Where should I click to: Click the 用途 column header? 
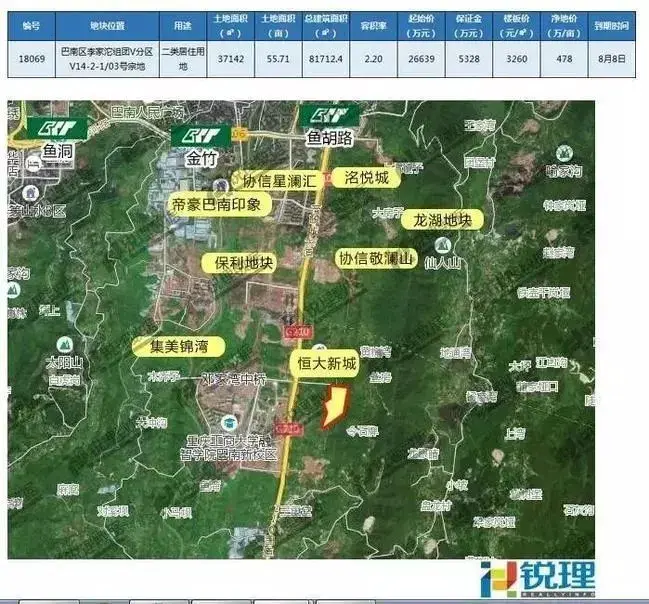(x=183, y=26)
